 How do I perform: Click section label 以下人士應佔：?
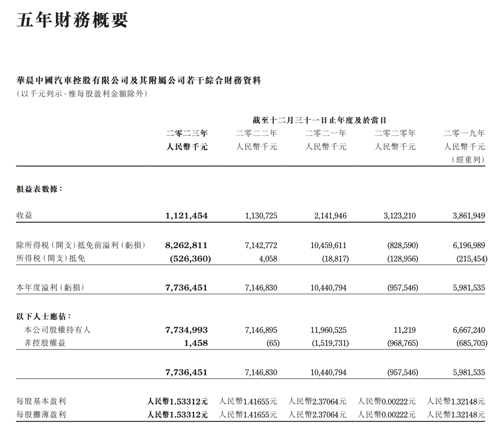point(44,316)
